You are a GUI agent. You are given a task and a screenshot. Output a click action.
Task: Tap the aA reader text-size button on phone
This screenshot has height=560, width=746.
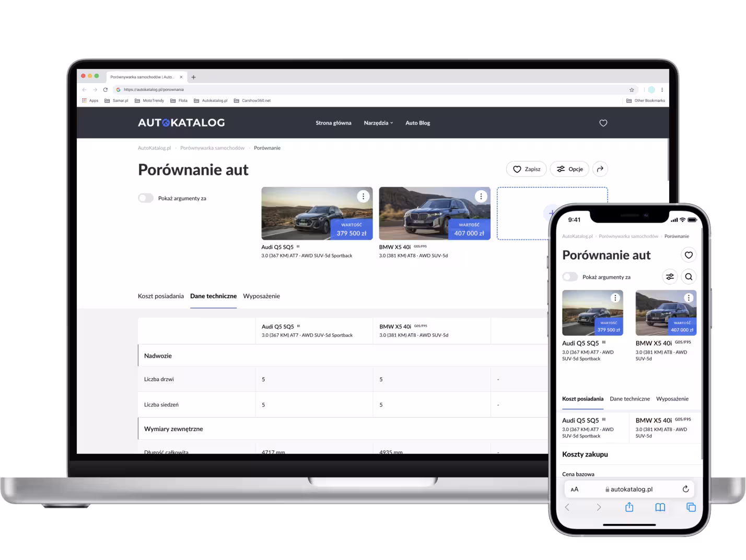point(575,489)
